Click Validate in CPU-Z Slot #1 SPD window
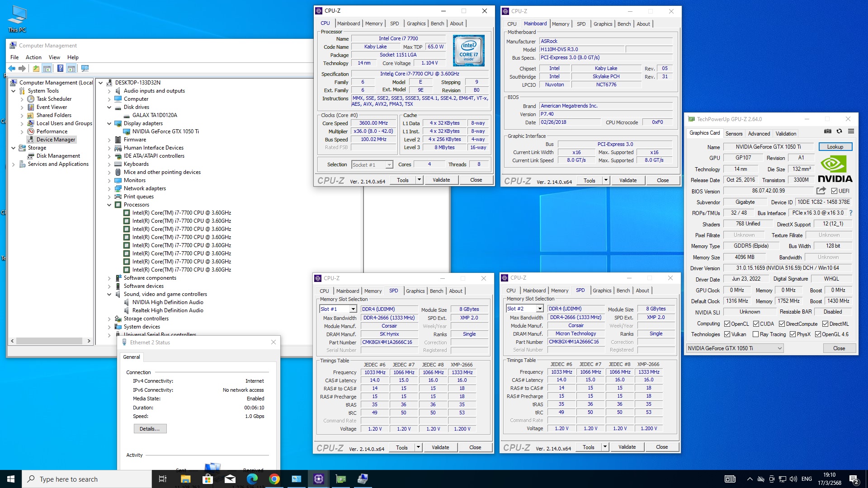 (x=440, y=447)
